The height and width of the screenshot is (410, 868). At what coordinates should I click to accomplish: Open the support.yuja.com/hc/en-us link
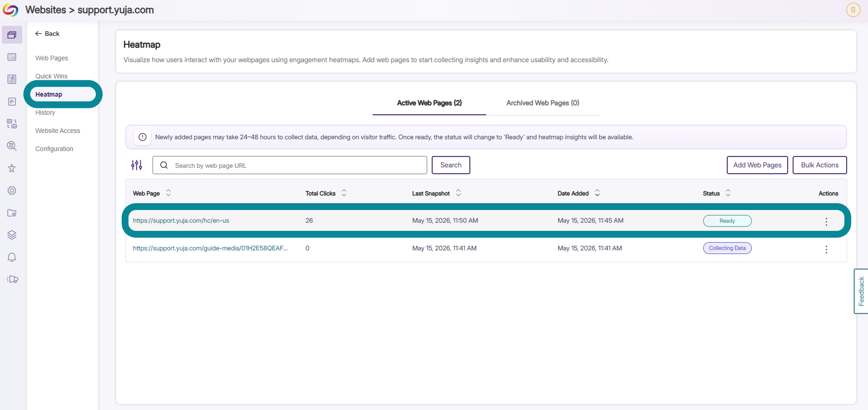click(181, 220)
